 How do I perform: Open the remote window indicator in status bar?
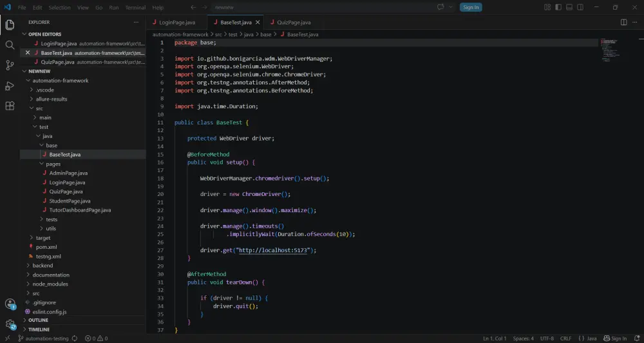click(7, 338)
